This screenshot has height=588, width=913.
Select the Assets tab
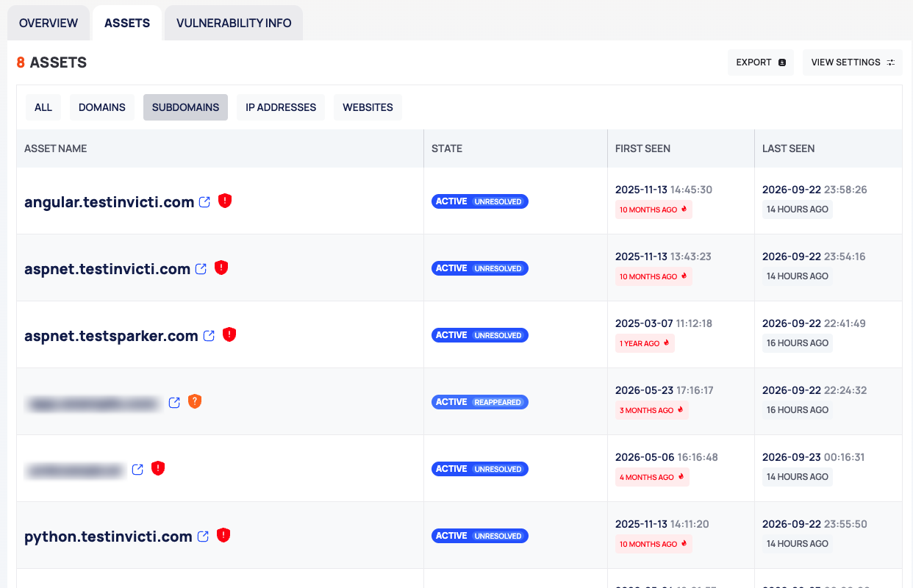127,24
